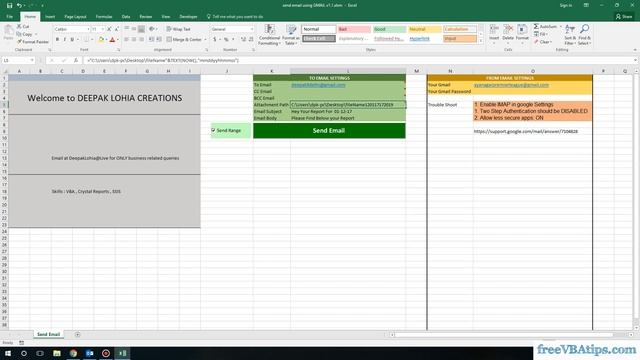Viewport: 640px width, 360px height.
Task: Switch to the Developer tab
Action: tap(188, 17)
